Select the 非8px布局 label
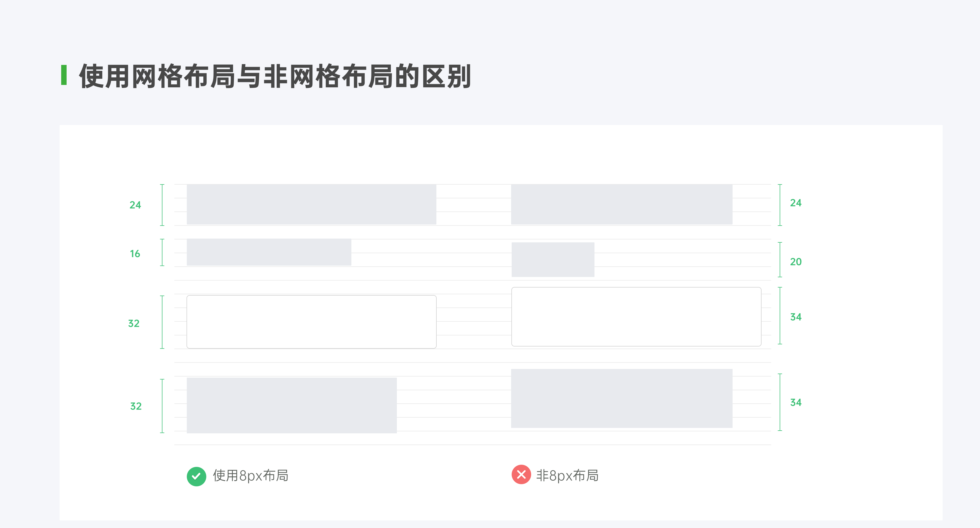 [567, 476]
